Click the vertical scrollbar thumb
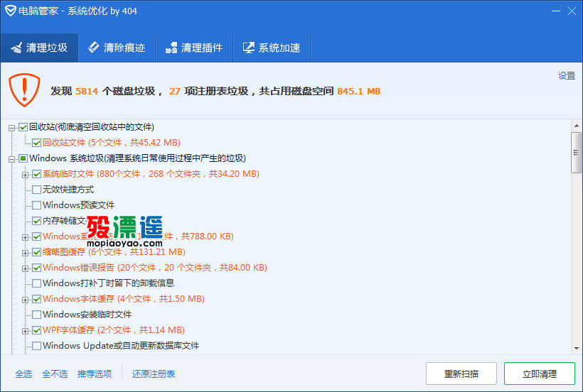The height and width of the screenshot is (392, 583). pyautogui.click(x=577, y=153)
